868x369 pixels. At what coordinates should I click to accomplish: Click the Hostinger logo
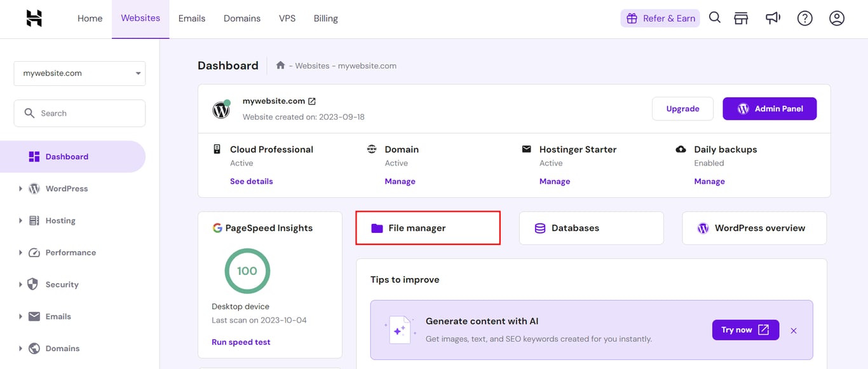33,18
